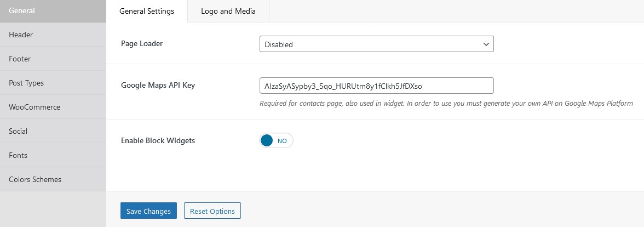Click the Page Loader label
This screenshot has width=644, height=227.
(x=142, y=43)
